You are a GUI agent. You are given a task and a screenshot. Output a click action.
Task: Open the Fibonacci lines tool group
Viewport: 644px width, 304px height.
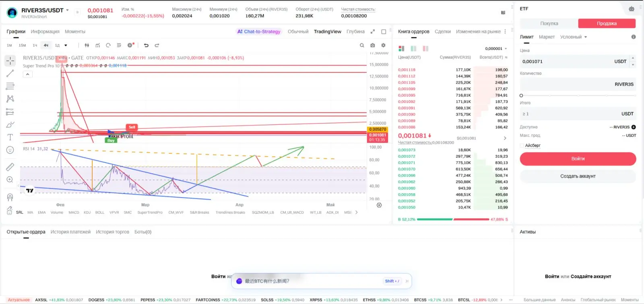[10, 86]
